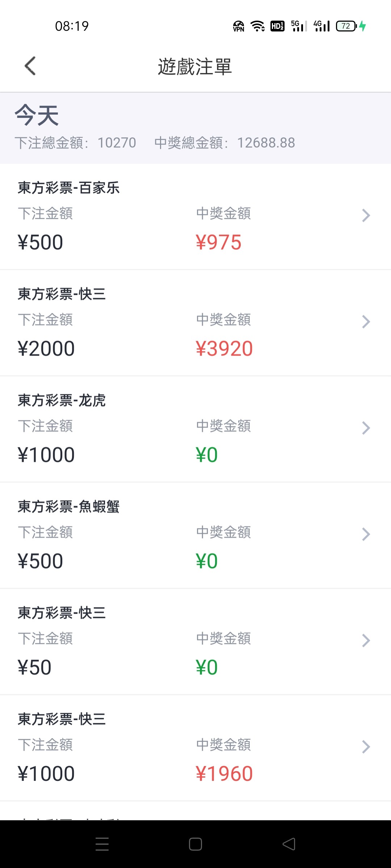This screenshot has width=391, height=868.
Task: Expand the 龙虎 bet entry chevron
Action: [366, 428]
